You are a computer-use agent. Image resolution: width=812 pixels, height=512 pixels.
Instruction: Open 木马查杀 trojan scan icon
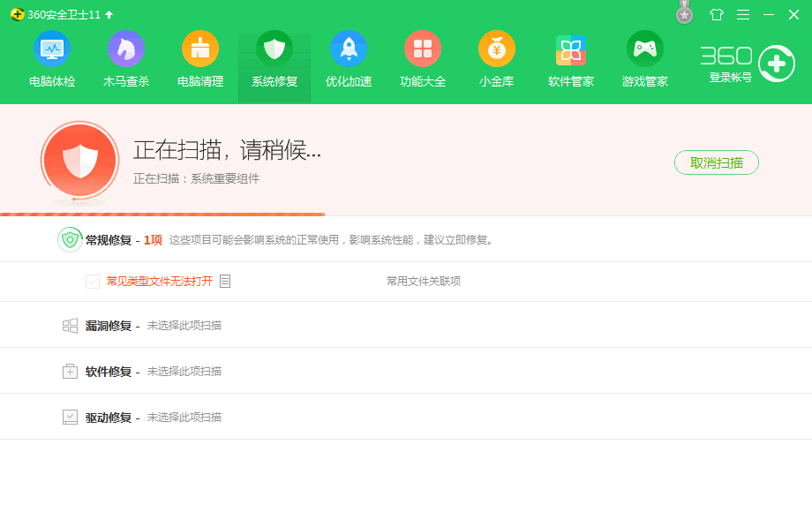point(126,49)
